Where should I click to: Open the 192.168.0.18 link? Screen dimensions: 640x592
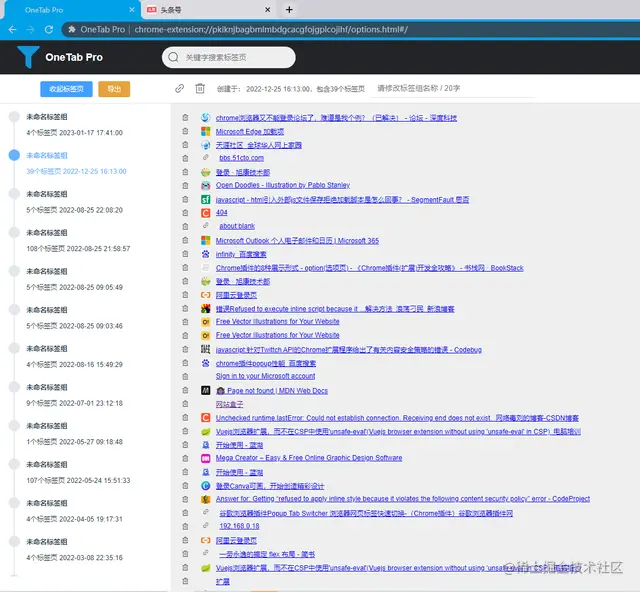(240, 526)
